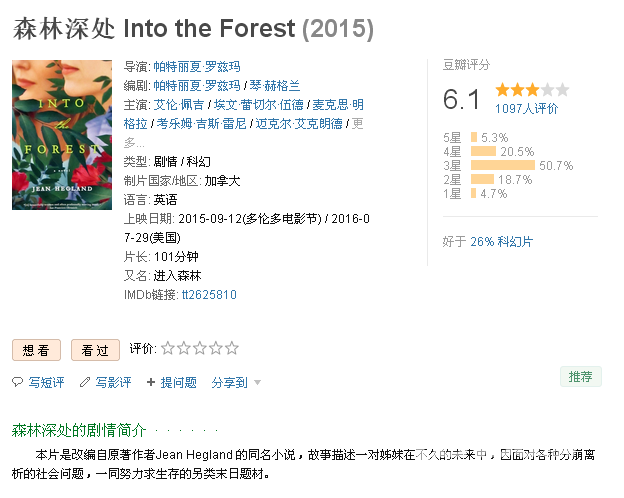Click the 3星 rating distribution bar
The width and height of the screenshot is (624, 498).
pyautogui.click(x=503, y=165)
